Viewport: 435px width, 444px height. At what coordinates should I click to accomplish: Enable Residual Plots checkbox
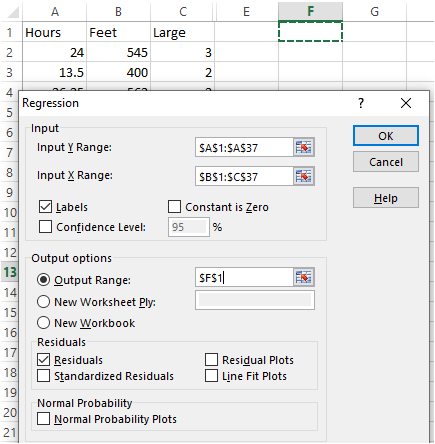pyautogui.click(x=211, y=360)
